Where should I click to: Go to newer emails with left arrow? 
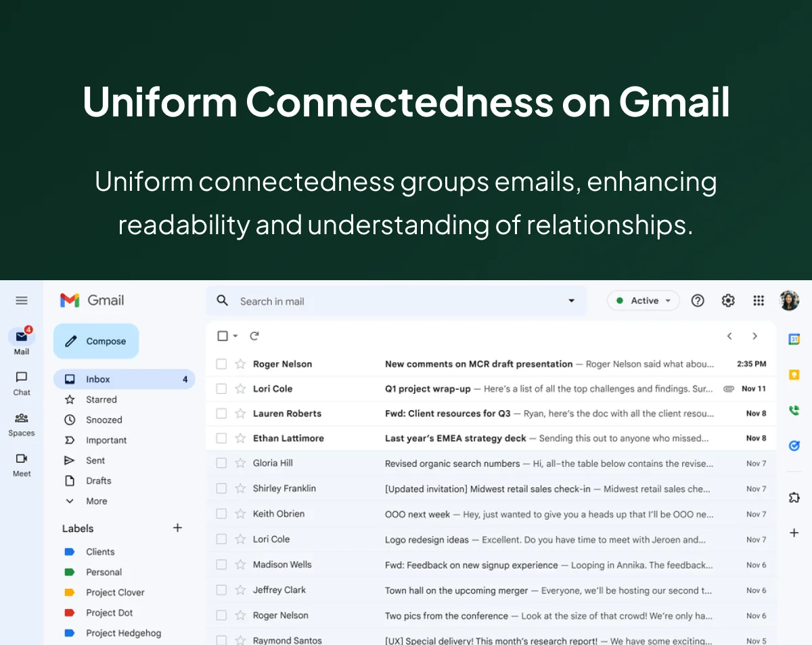point(729,336)
